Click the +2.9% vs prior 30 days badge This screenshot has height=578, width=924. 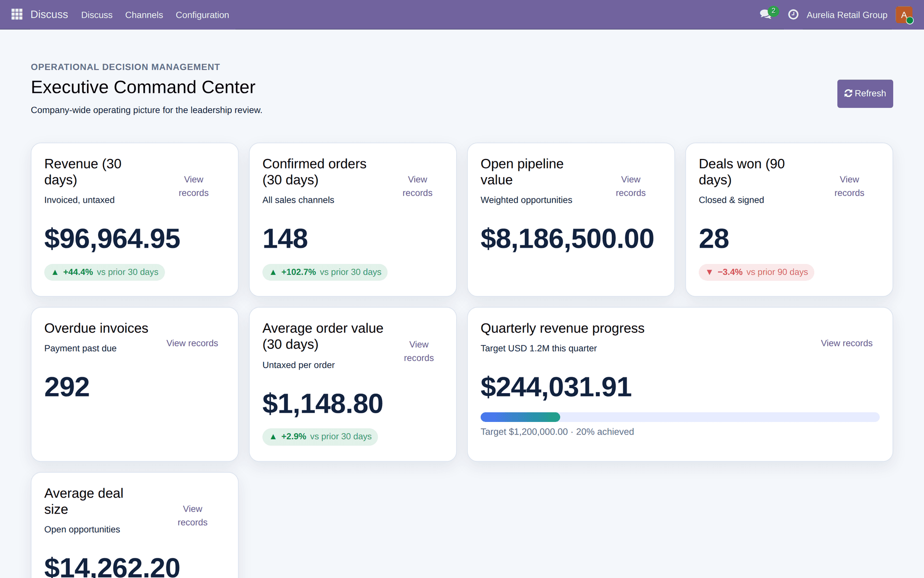click(320, 437)
